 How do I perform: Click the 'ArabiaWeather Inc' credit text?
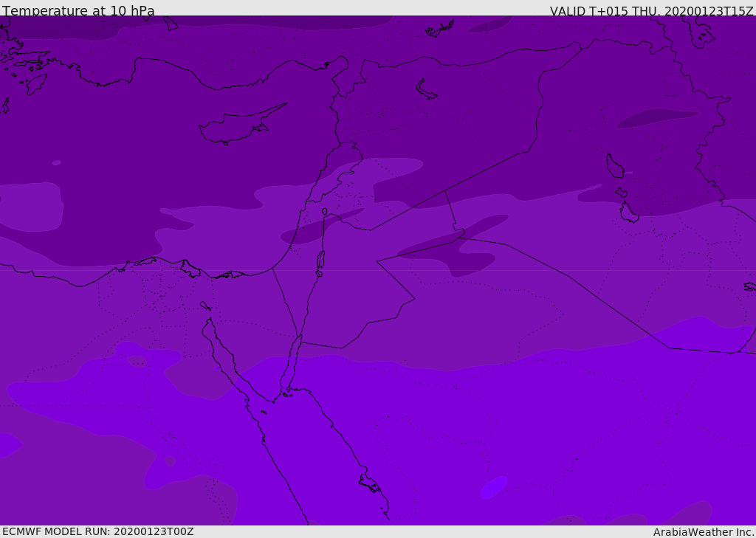pos(703,532)
